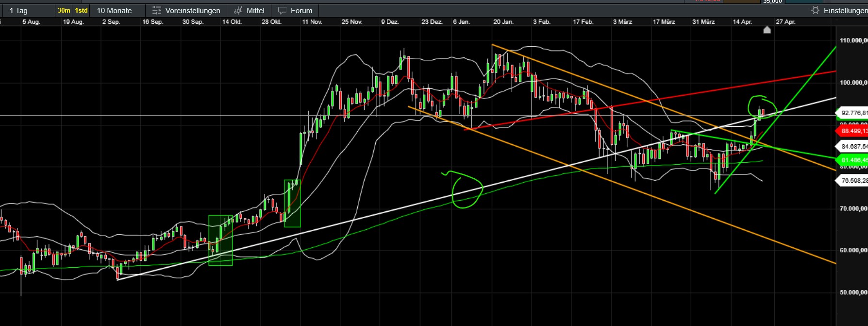The width and height of the screenshot is (868, 326).
Task: Click the '14 Okt.' date label
Action: 232,22
